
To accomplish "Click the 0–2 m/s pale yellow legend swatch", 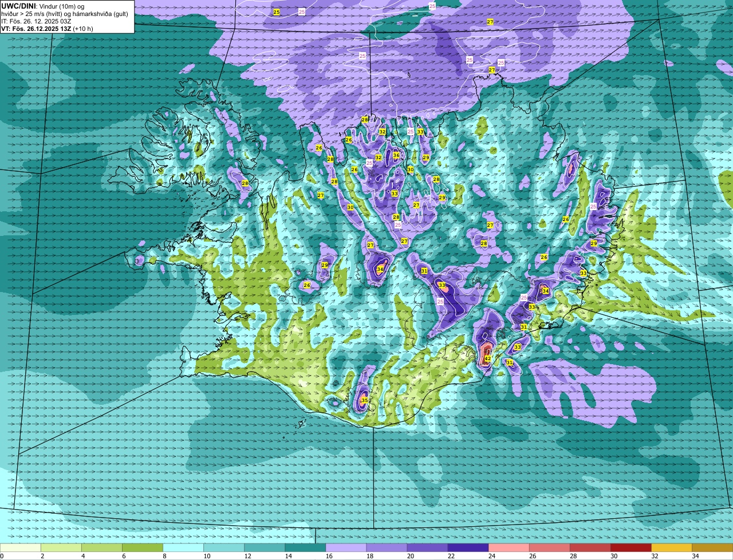I will [x=21, y=548].
